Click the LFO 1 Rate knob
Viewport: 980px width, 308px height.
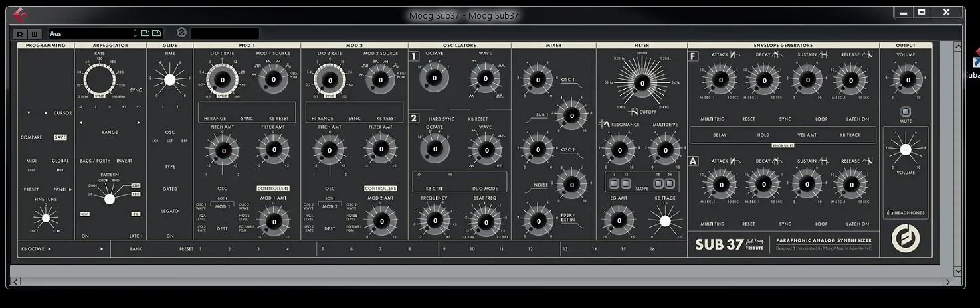coord(222,80)
